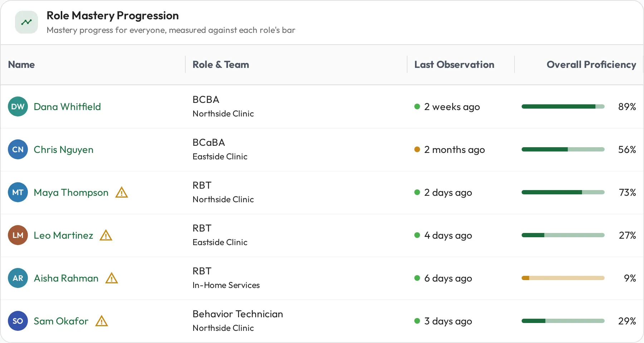
Task: Click warning icon beside Aisha Rahman
Action: pyautogui.click(x=112, y=278)
